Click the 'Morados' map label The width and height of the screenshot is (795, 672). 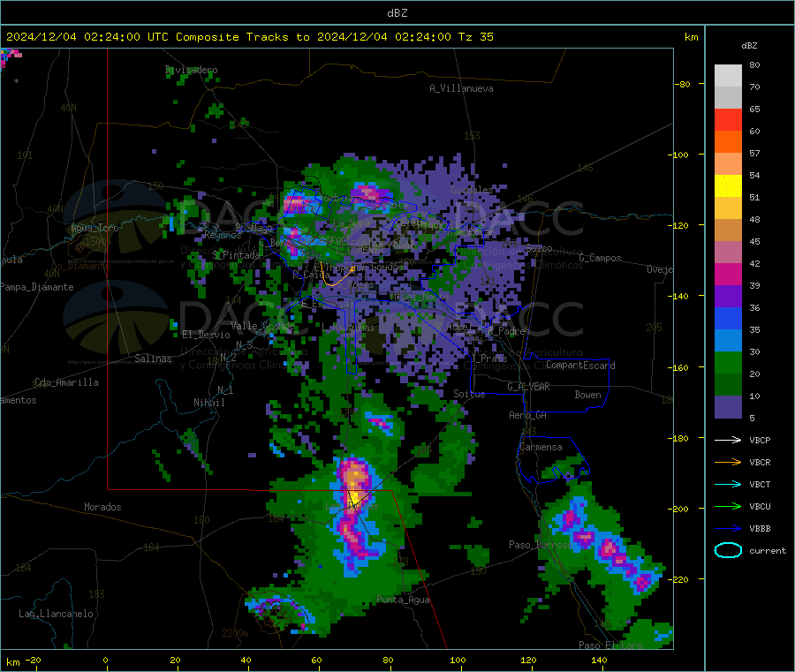pyautogui.click(x=102, y=507)
